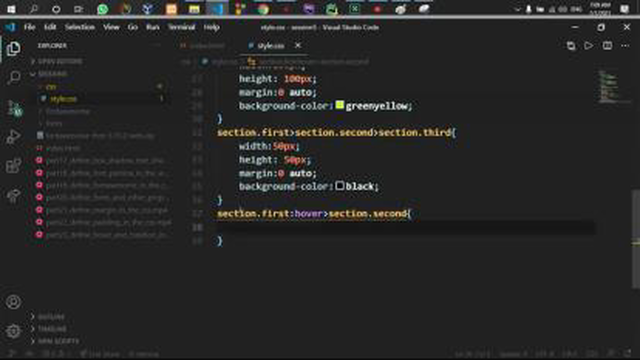This screenshot has width=640, height=360.
Task: Click the VS Code logo in the title bar
Action: point(10,27)
